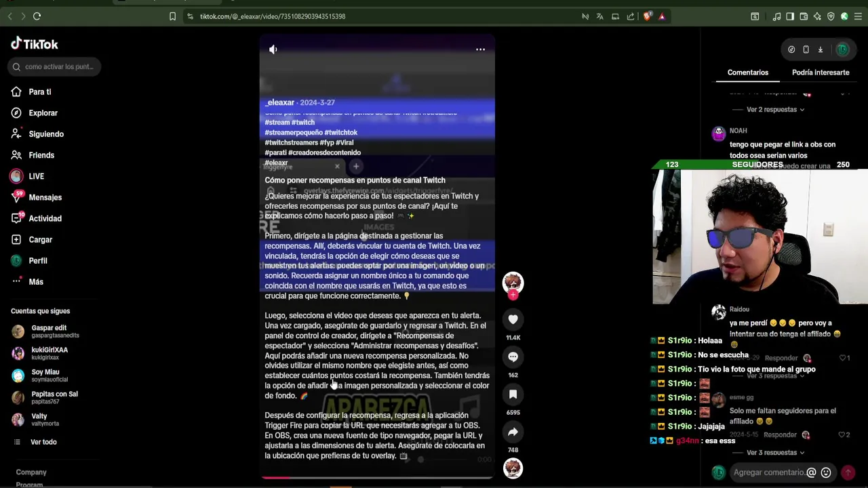
Task: Open comments via the speech bubble icon
Action: point(513,357)
